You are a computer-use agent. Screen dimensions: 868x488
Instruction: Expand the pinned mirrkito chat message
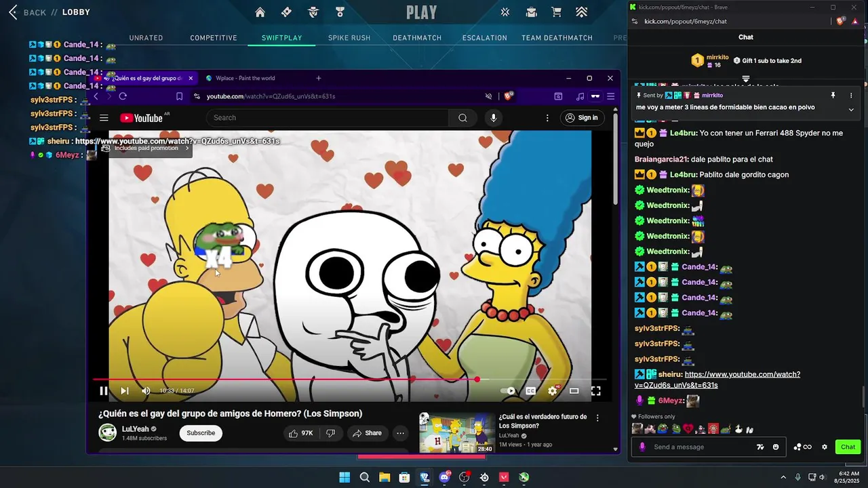(851, 109)
